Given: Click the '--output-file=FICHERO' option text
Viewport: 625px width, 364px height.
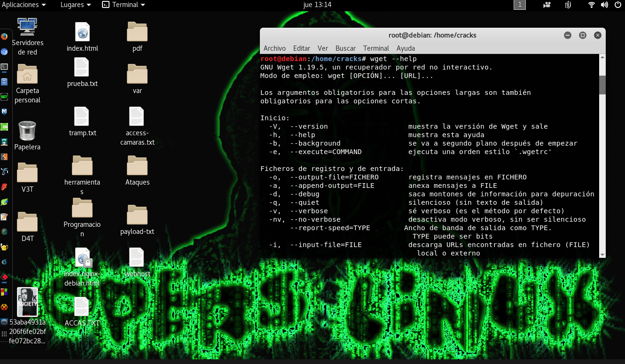Looking at the screenshot, I should [x=334, y=177].
